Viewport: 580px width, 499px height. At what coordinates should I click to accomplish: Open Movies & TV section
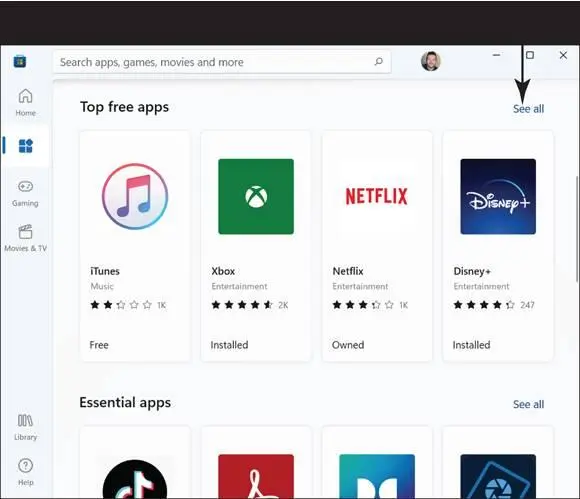25,238
